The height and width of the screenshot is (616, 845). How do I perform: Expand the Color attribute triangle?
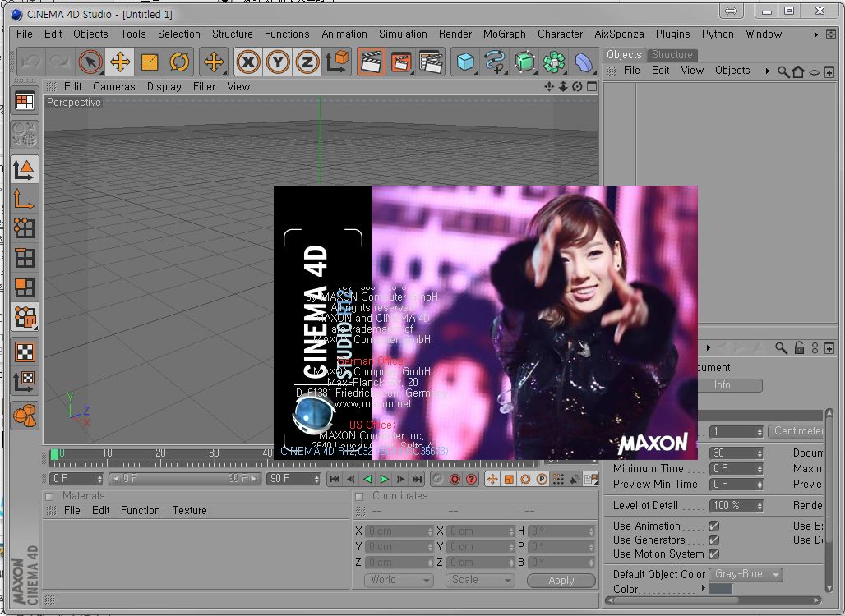pos(704,588)
